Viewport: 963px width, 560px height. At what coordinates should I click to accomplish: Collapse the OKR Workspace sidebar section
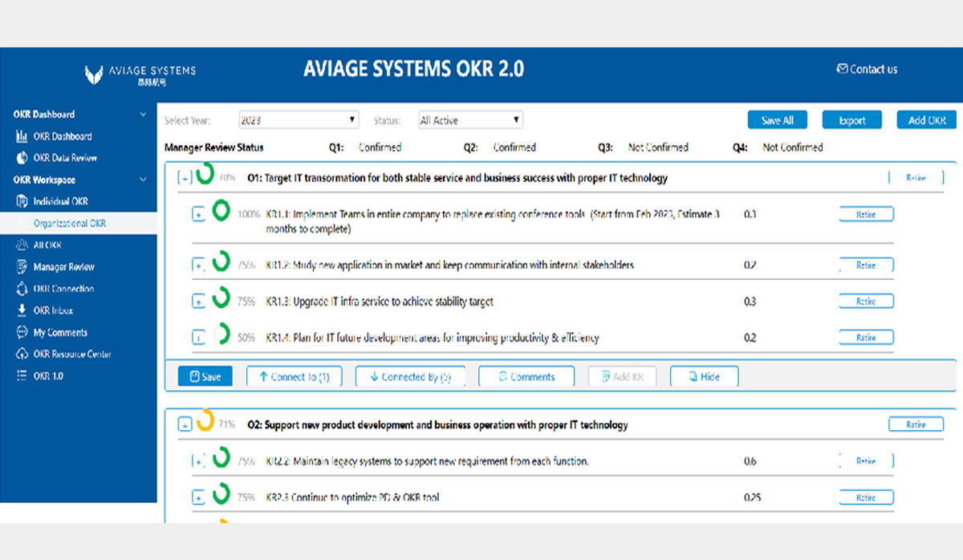coord(143,180)
